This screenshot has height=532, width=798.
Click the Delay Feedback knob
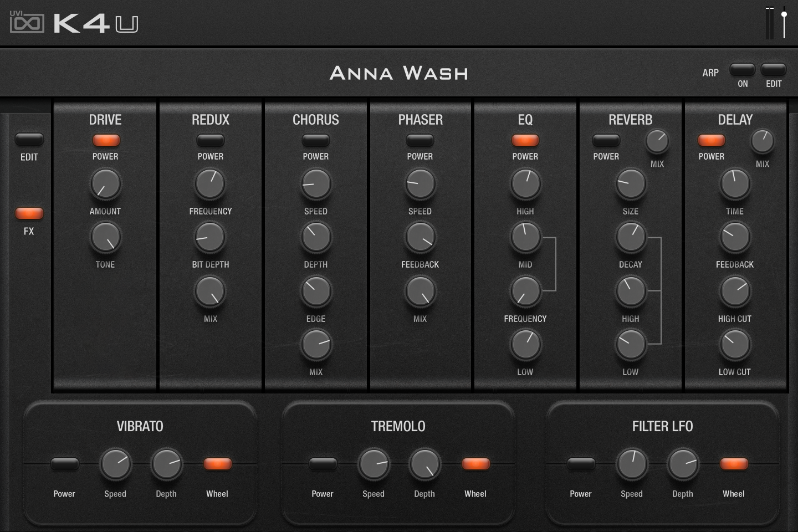pyautogui.click(x=735, y=237)
